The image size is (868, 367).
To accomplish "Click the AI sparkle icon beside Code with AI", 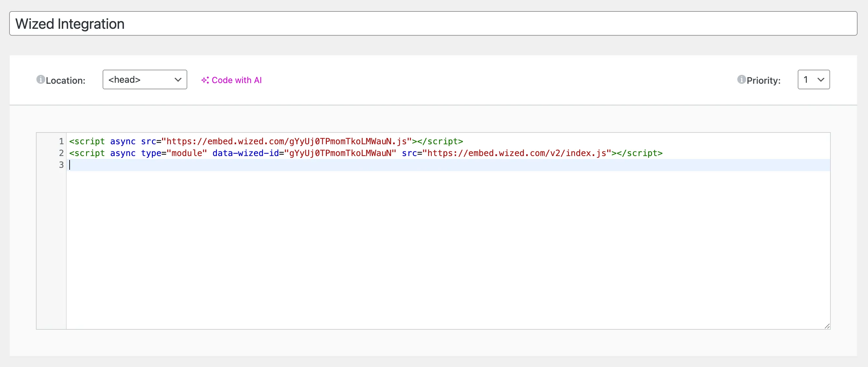I will tap(205, 80).
